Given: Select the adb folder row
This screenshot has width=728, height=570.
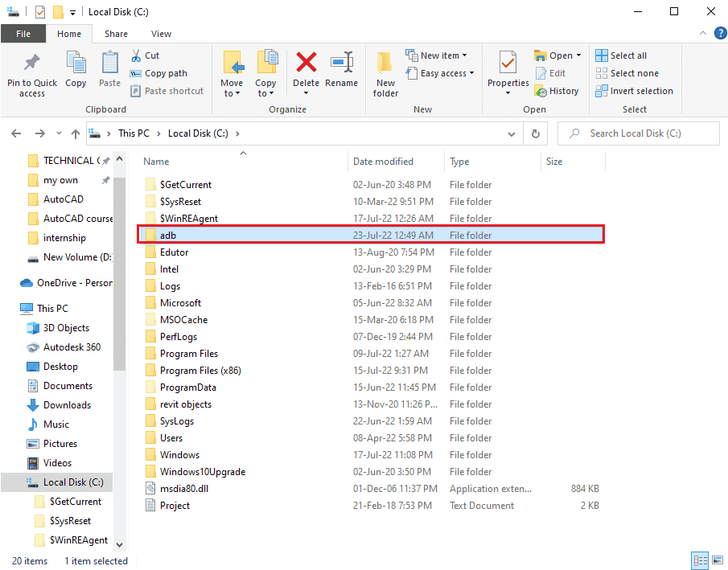Looking at the screenshot, I should pos(371,236).
